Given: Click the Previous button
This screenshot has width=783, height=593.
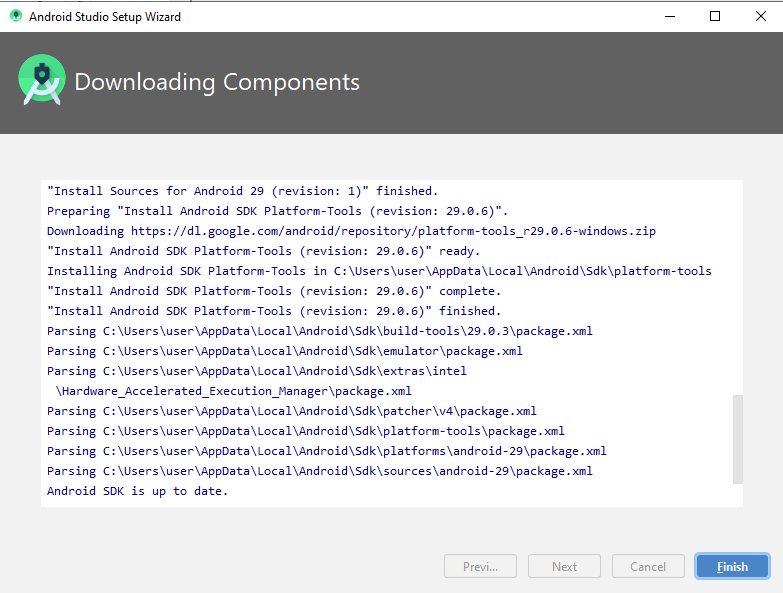Looking at the screenshot, I should (480, 567).
